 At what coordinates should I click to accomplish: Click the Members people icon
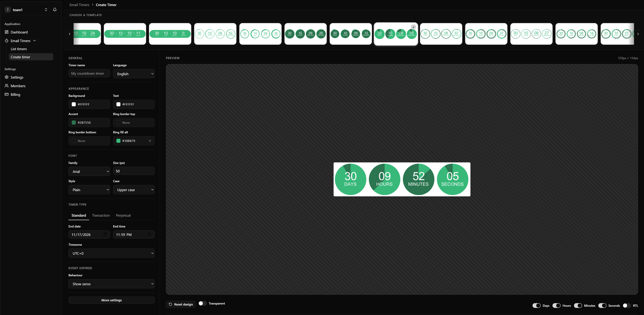click(x=6, y=86)
